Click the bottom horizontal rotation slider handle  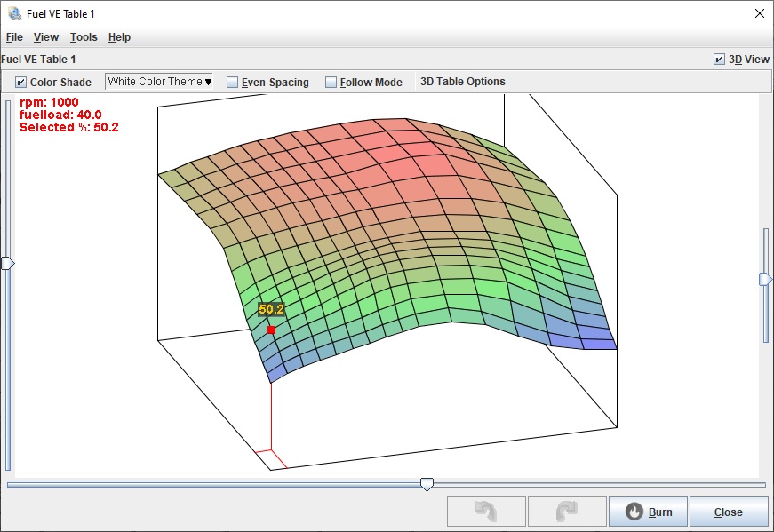pyautogui.click(x=427, y=484)
